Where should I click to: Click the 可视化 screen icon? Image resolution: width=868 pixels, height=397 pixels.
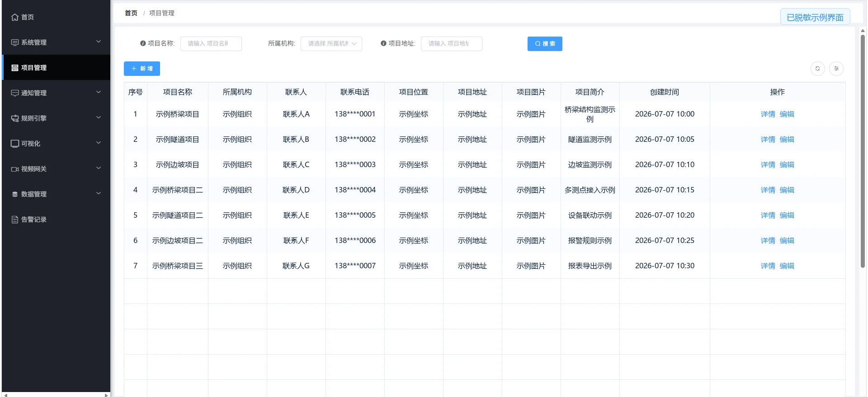(x=15, y=144)
